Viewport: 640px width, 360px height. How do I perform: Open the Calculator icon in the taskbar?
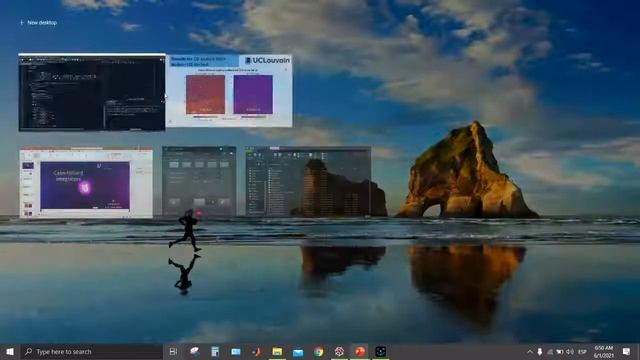(215, 351)
